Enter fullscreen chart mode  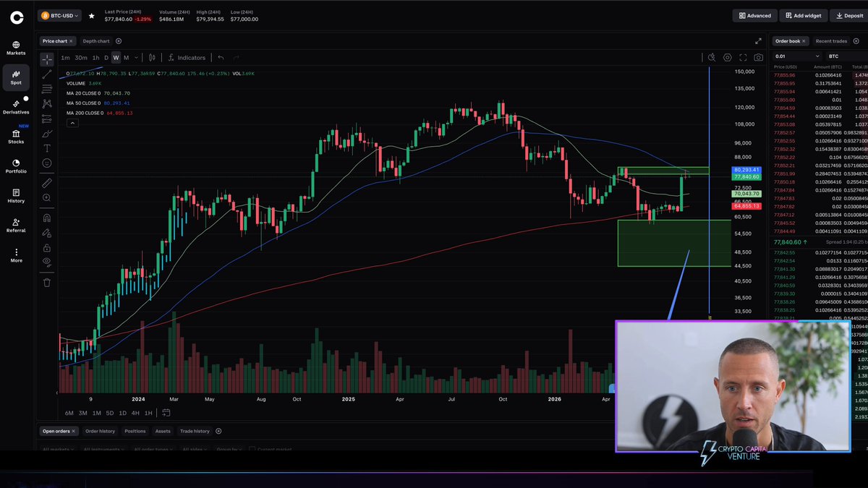(743, 58)
